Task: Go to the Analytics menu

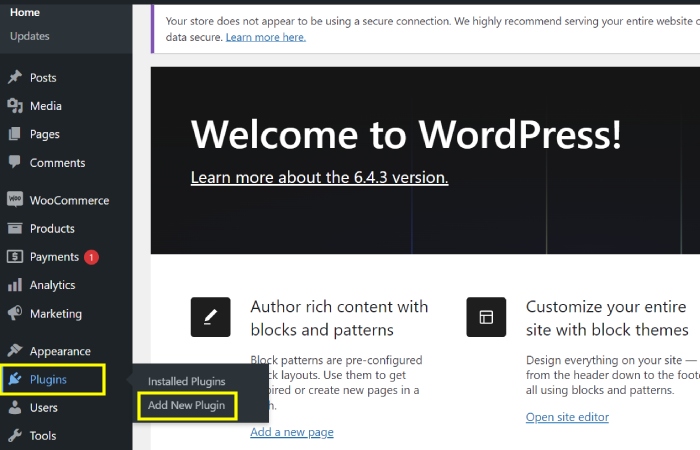Action: point(53,285)
